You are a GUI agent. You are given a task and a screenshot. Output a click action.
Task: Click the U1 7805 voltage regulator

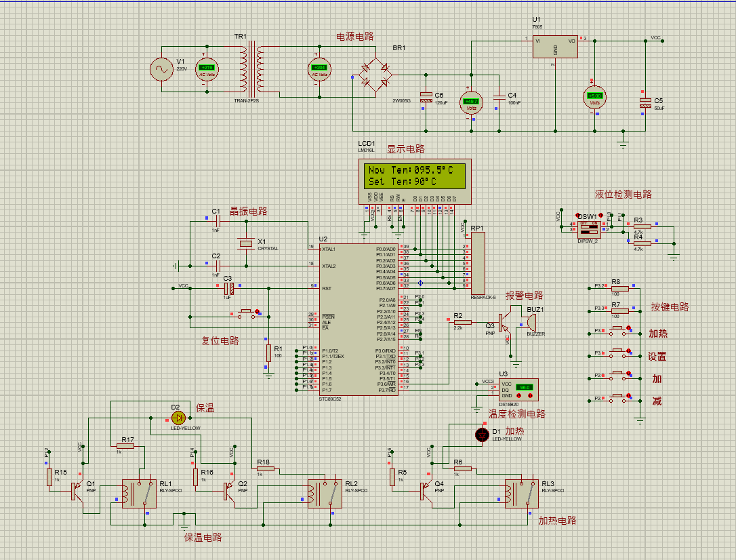coord(554,46)
